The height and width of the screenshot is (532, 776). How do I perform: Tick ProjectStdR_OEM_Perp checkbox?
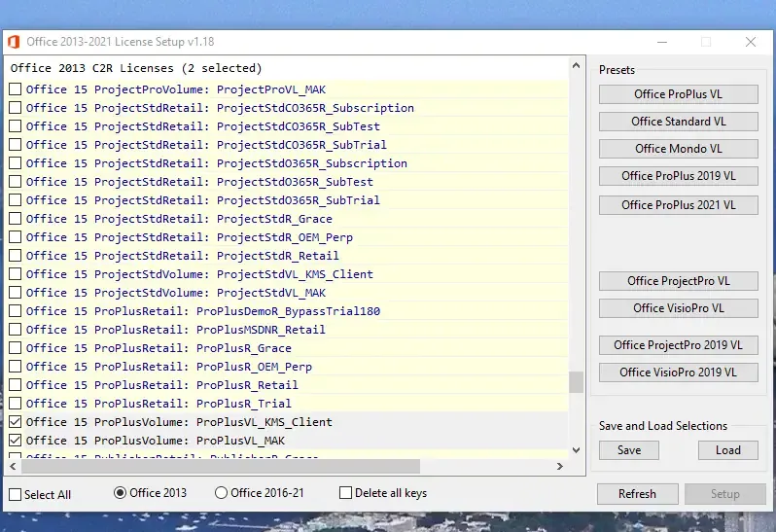point(16,237)
